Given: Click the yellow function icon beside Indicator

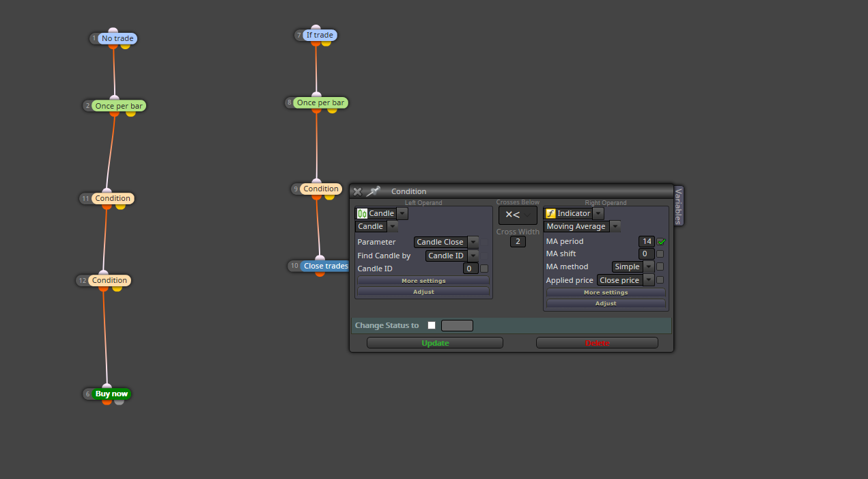Looking at the screenshot, I should [x=550, y=213].
